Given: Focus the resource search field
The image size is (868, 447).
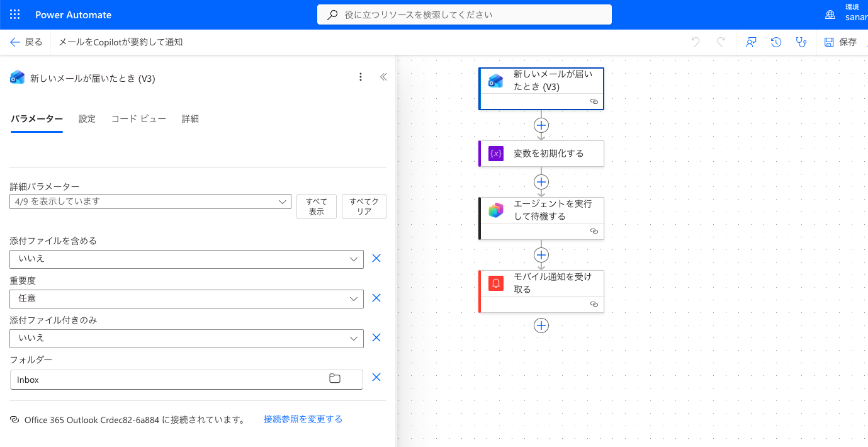Looking at the screenshot, I should point(465,14).
